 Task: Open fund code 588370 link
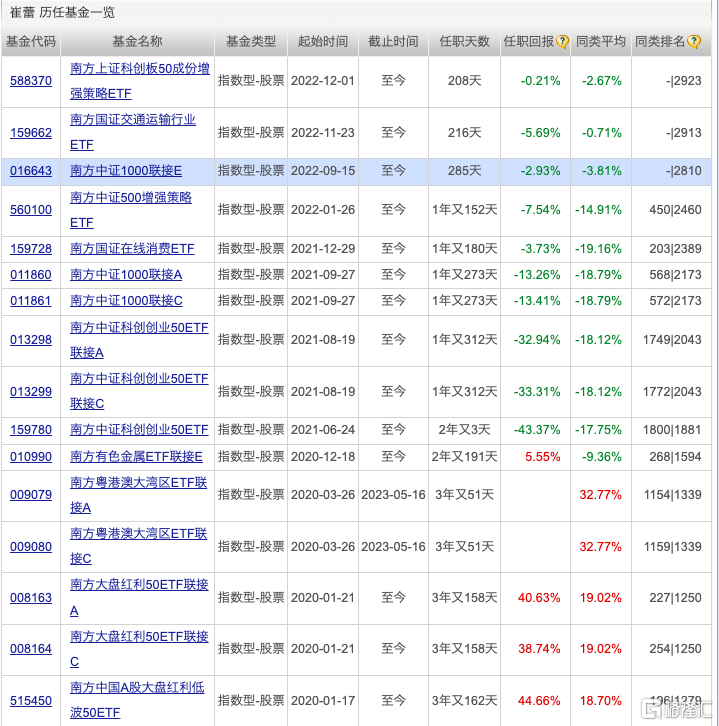pos(31,81)
